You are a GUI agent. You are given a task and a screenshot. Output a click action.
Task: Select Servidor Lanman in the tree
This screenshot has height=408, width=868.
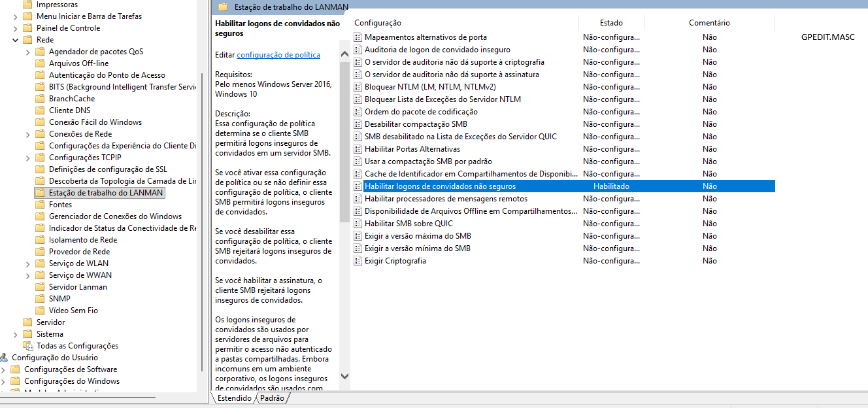pyautogui.click(x=78, y=287)
